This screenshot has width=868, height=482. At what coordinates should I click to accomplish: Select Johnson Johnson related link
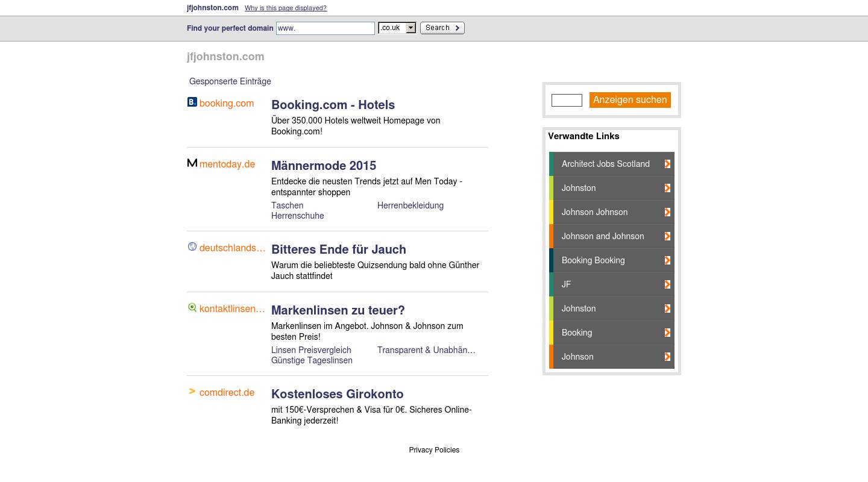(612, 212)
